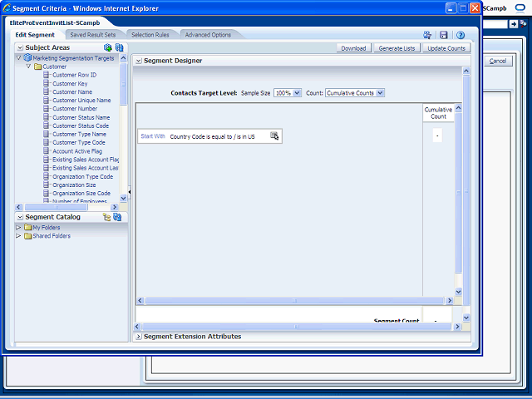Click the refresh Segment Catalog icon

coord(117,217)
